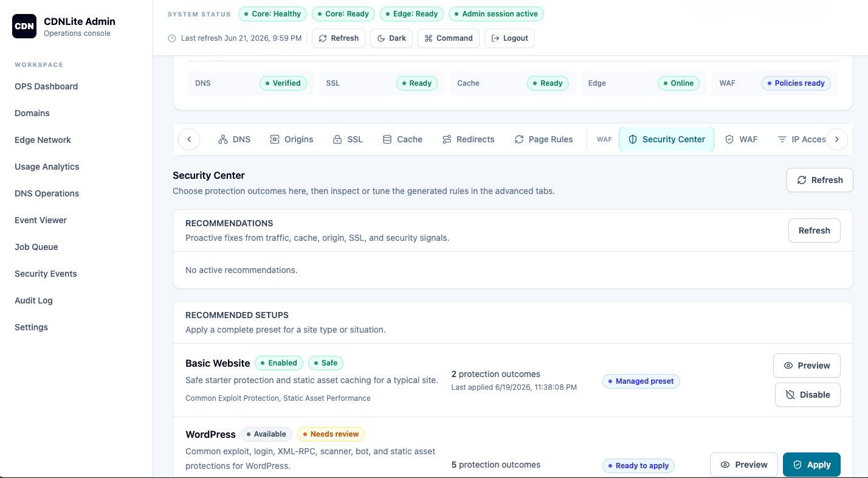The image size is (868, 478).
Task: Apply the WordPress preset
Action: point(811,465)
